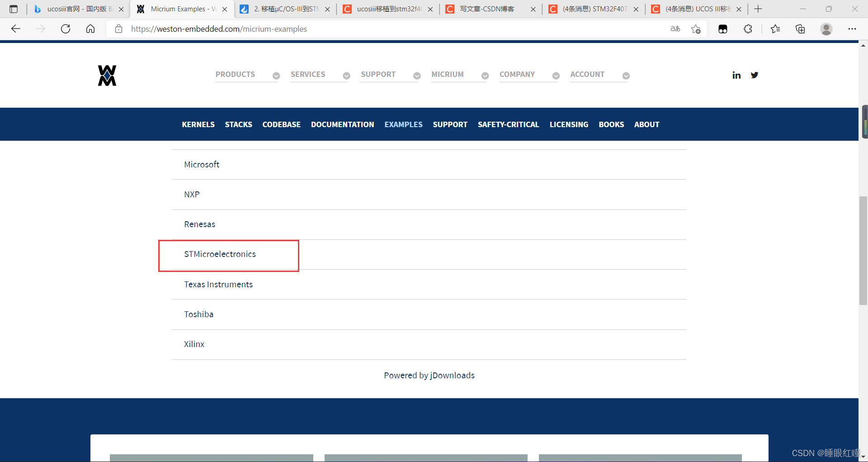
Task: Click the vertical page scrollbar thumb
Action: click(863, 251)
